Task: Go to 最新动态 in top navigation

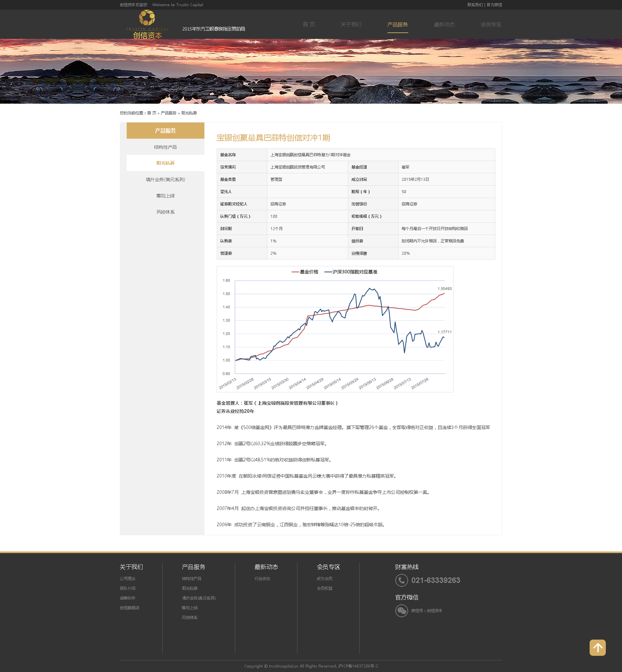Action: (444, 24)
